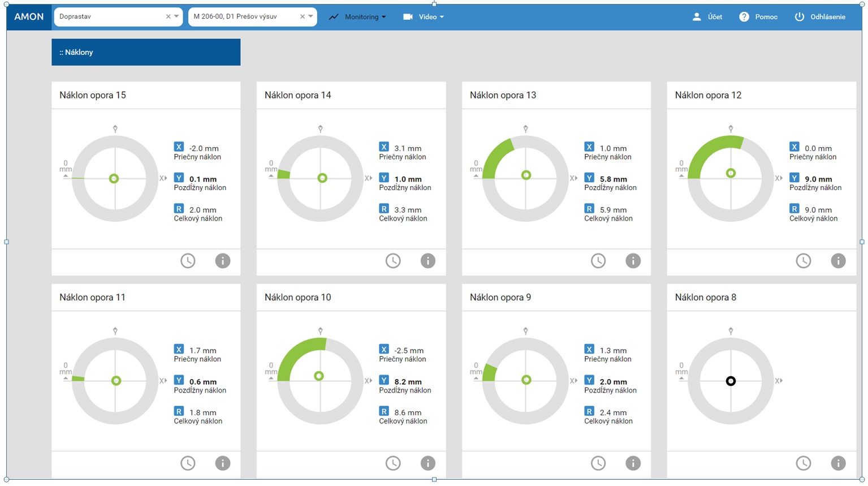Click the Náklon opora 12 title
868x486 pixels.
click(x=708, y=95)
